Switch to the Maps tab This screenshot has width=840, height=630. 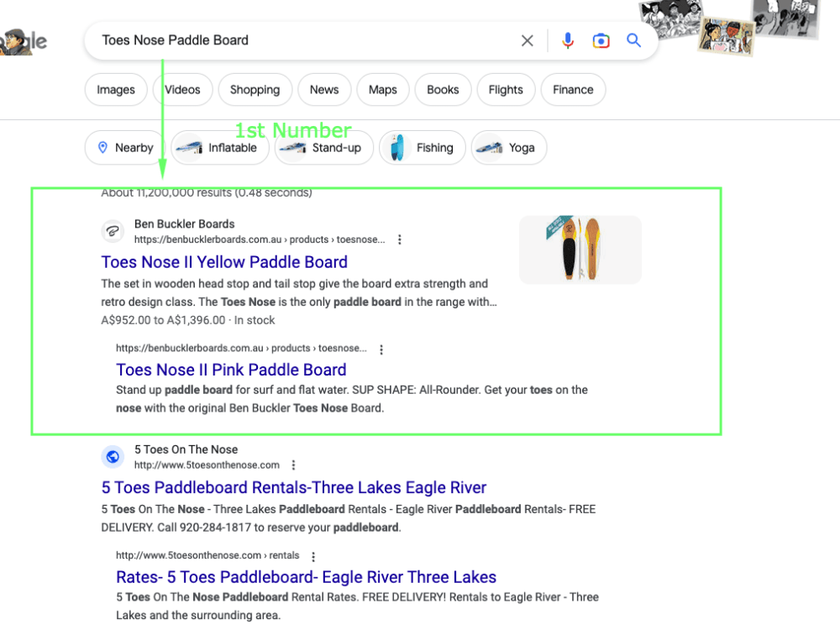point(382,90)
